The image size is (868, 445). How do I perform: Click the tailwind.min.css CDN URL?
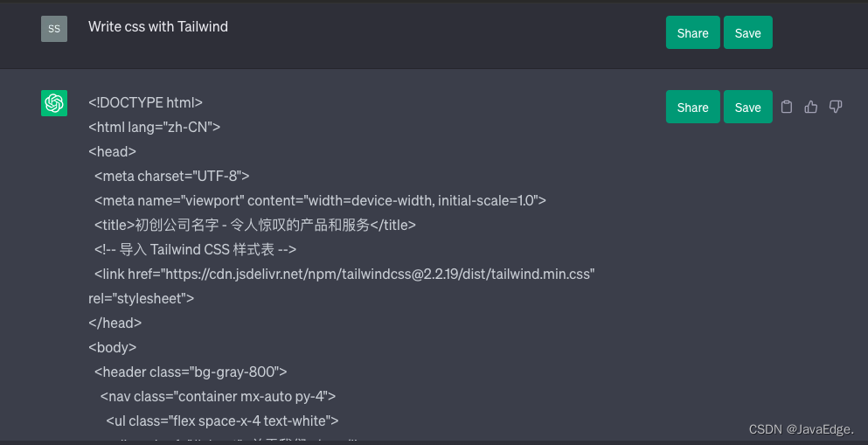click(x=377, y=274)
